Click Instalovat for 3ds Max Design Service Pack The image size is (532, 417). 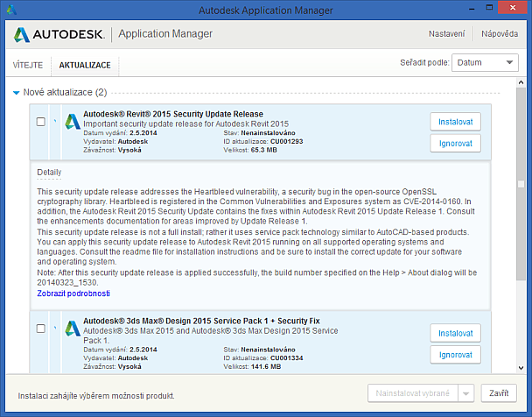455,333
